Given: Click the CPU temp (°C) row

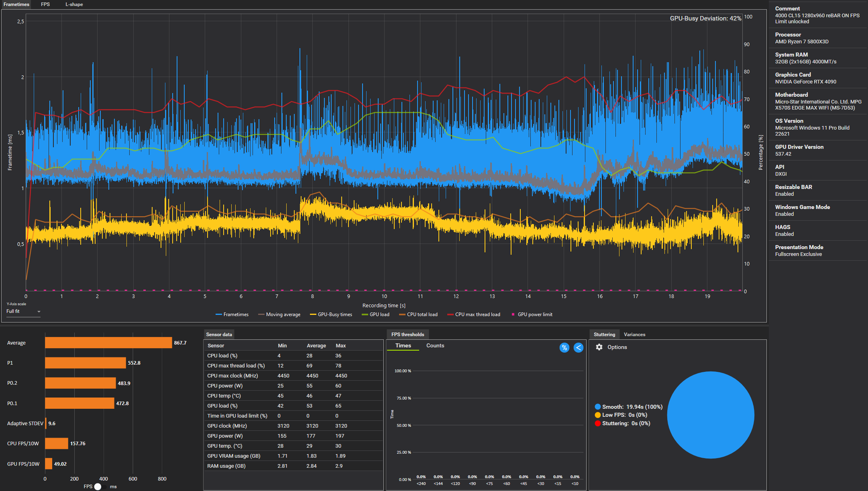Looking at the screenshot, I should pyautogui.click(x=293, y=396).
